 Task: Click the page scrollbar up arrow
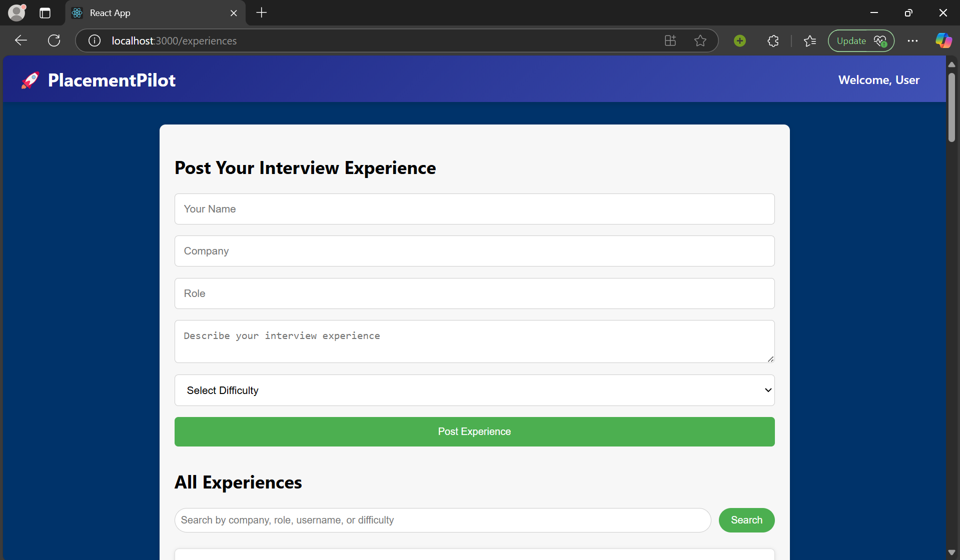click(x=951, y=64)
